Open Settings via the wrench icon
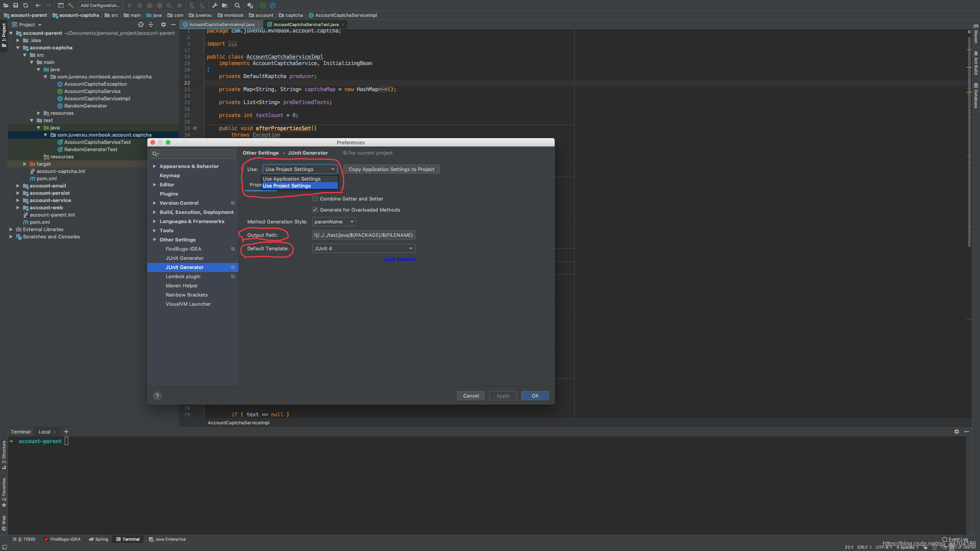 pos(215,5)
